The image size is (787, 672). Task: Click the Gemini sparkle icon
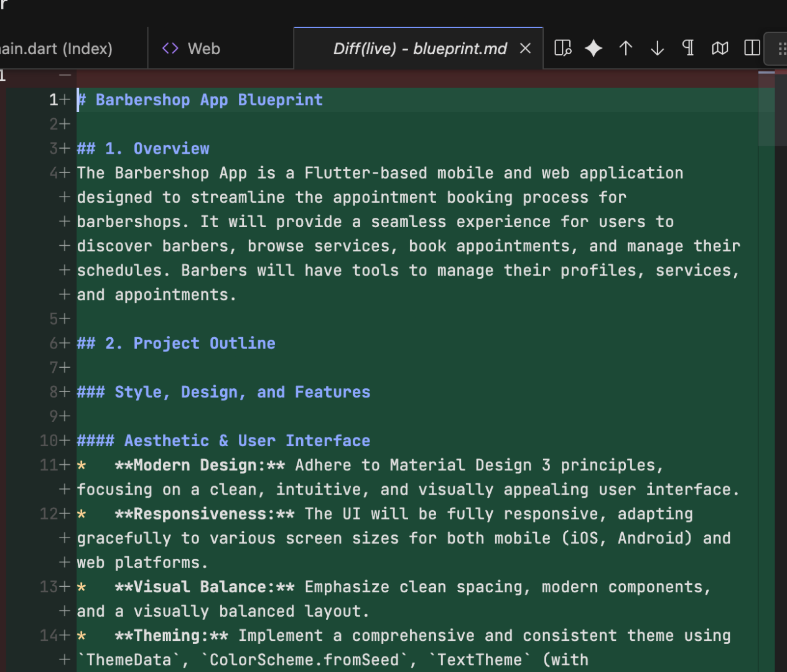pos(594,48)
